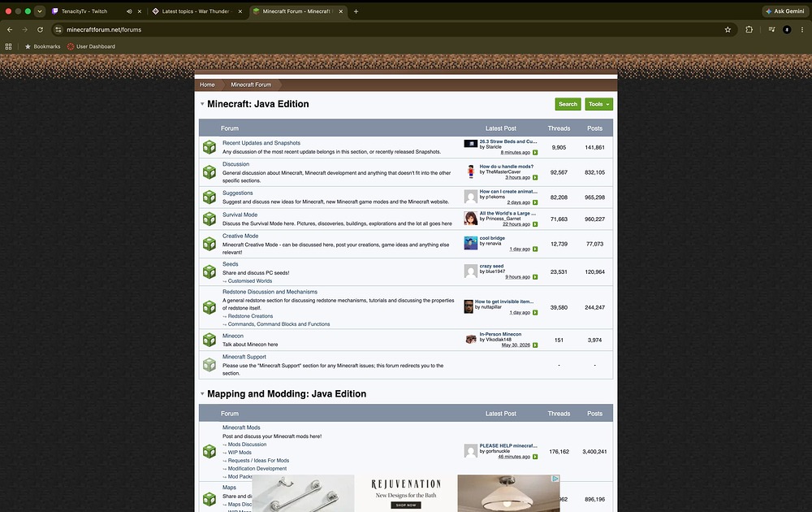Open the tab search dropdown arrow

(39, 11)
